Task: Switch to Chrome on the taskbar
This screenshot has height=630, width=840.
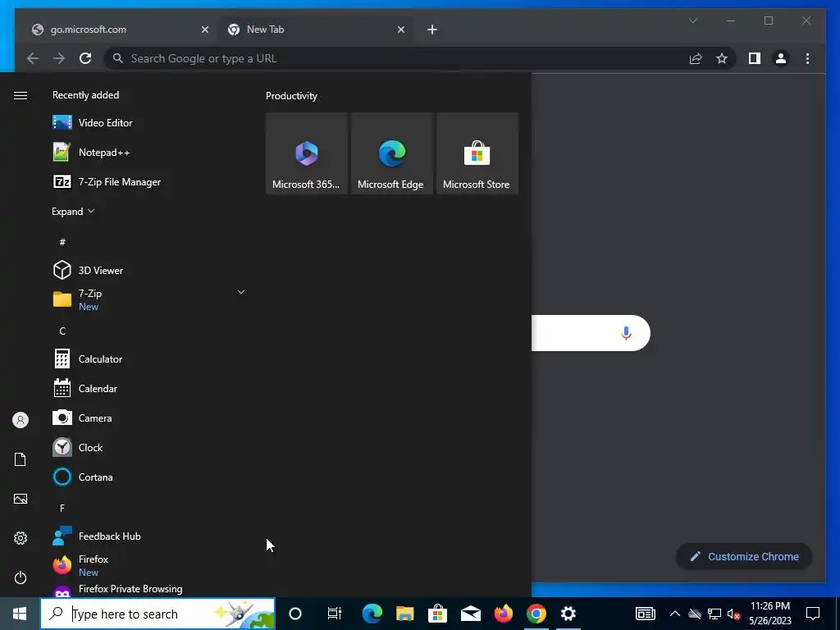Action: (536, 614)
